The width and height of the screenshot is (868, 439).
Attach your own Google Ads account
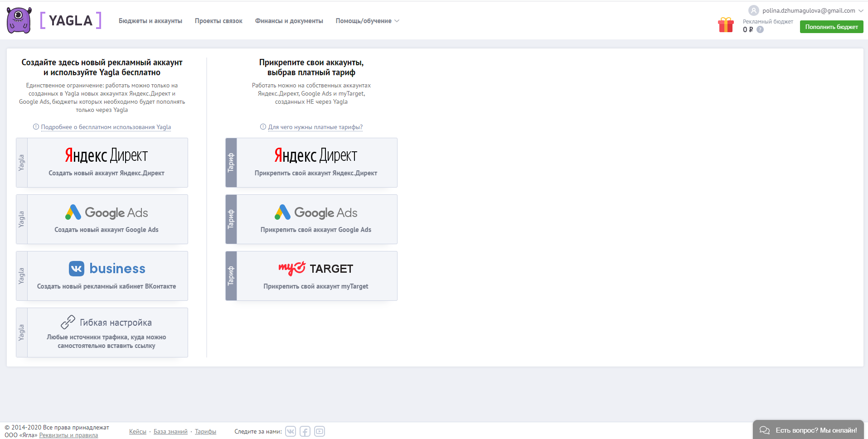point(311,219)
